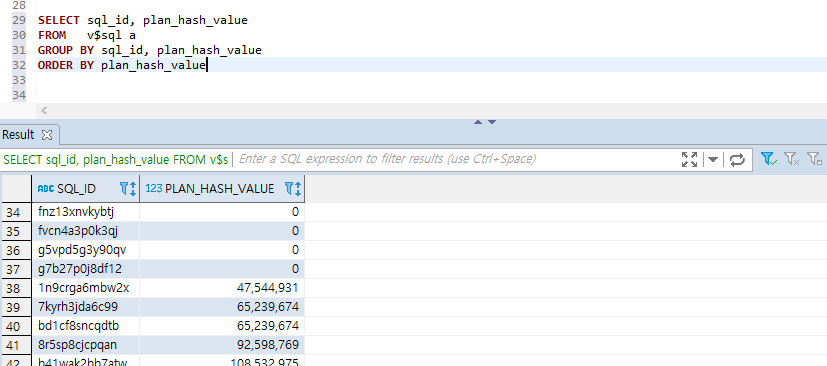Remove all filters with the funnel X icon
Viewport: 827px width, 366px height.
792,159
